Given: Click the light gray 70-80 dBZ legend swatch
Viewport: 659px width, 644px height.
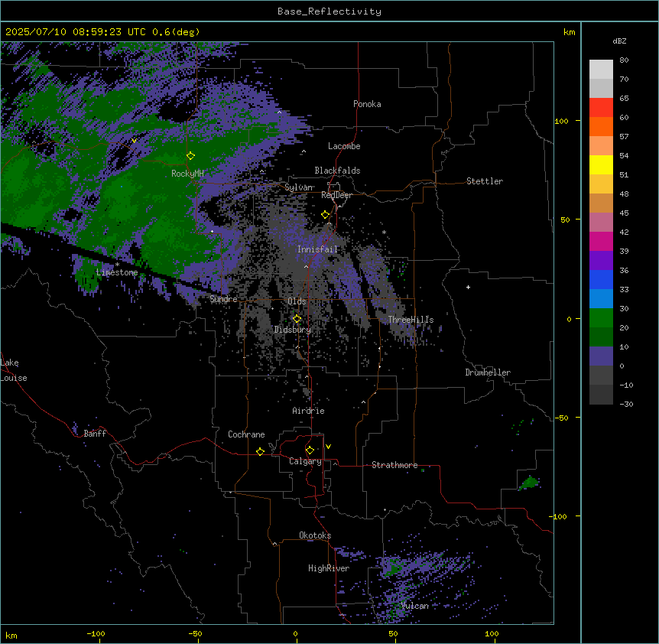Looking at the screenshot, I should (x=601, y=70).
